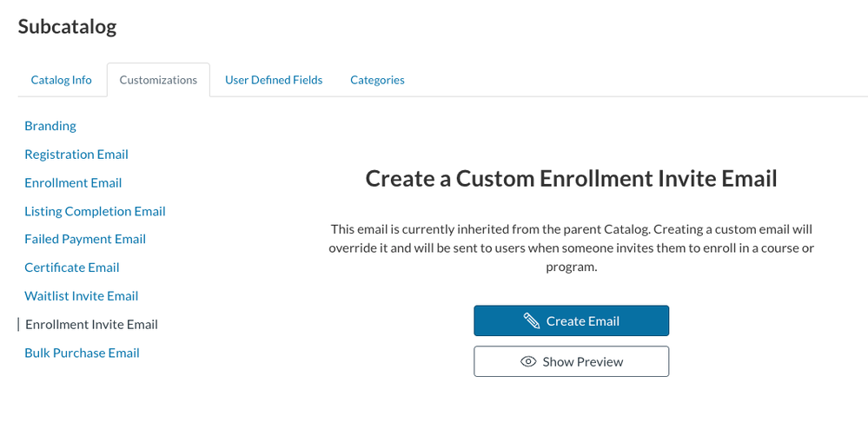Go to the Categories tab
This screenshot has width=868, height=429.
(377, 80)
